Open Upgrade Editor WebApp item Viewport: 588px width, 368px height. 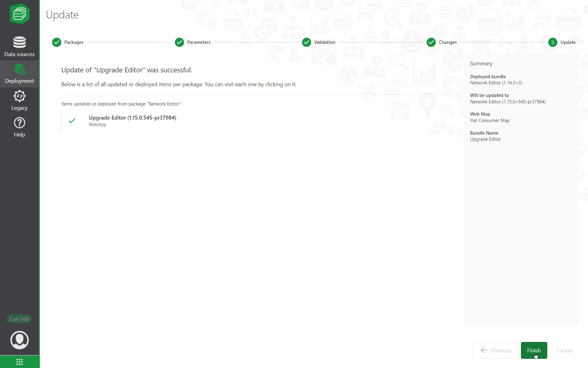pos(132,118)
